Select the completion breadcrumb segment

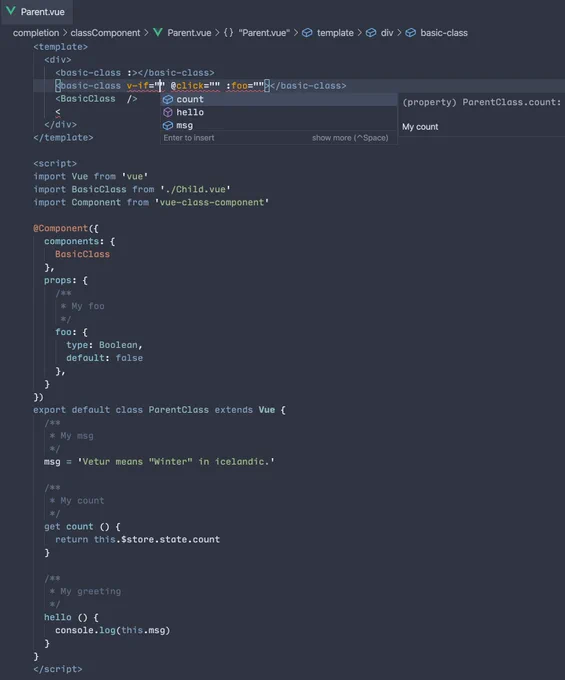(x=36, y=33)
